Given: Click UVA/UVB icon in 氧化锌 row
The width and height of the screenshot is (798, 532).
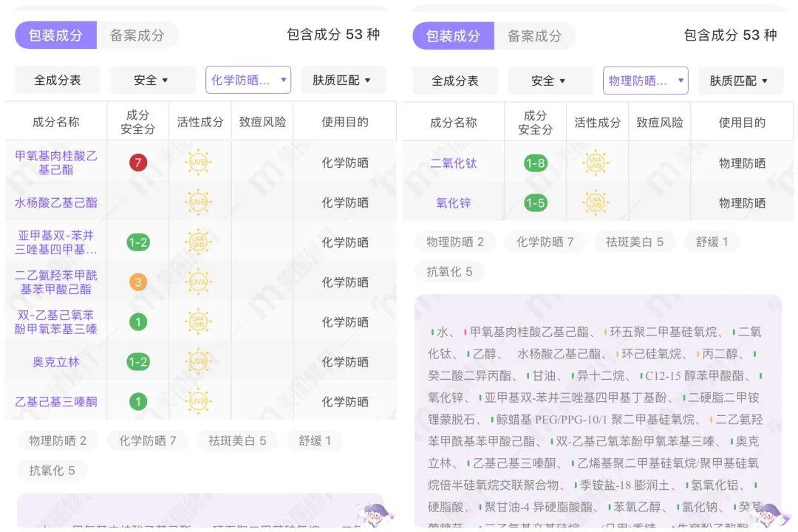Looking at the screenshot, I should 596,203.
